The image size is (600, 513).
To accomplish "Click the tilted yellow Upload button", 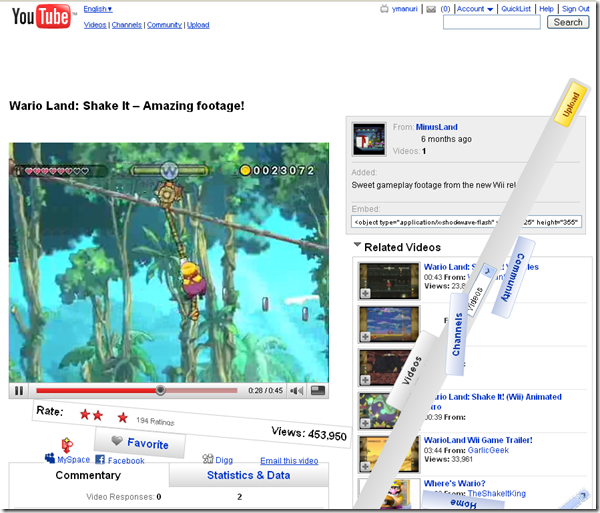I will pyautogui.click(x=571, y=103).
